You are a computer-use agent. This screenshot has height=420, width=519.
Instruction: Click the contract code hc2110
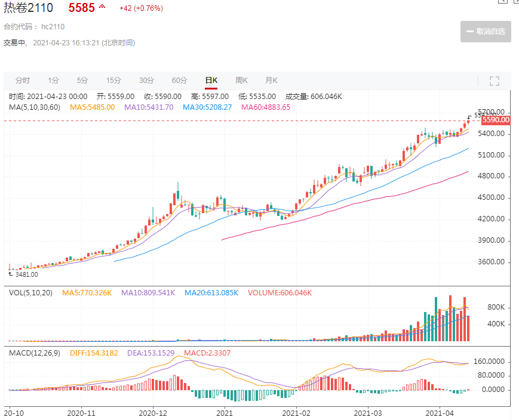point(53,27)
